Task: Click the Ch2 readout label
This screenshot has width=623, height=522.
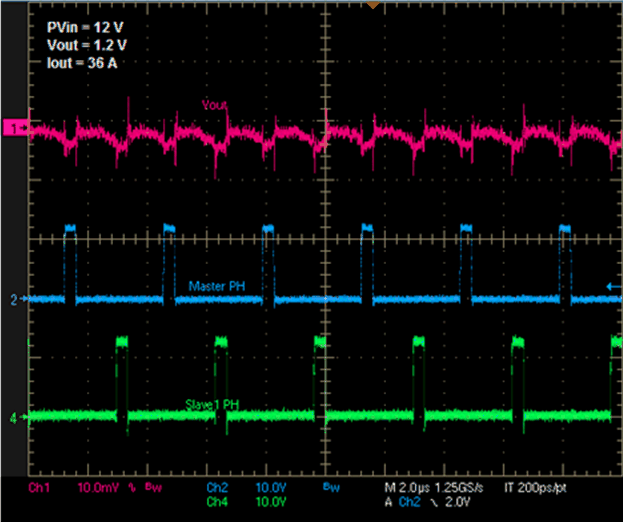Action: coord(217,487)
